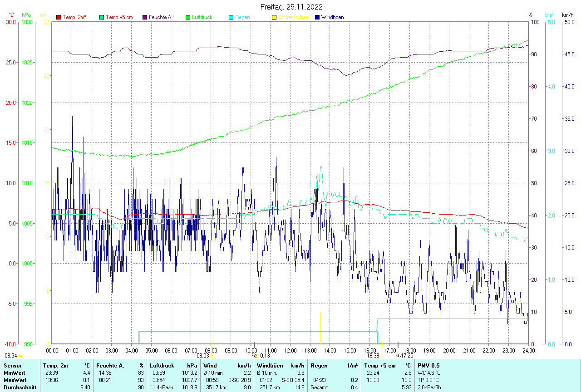This screenshot has width=581, height=392.
Task: Click the average pressure value 1018.9
Action: [190, 387]
